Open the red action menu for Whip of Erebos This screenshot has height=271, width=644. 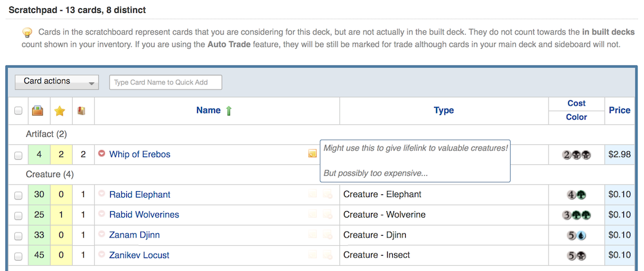point(102,154)
